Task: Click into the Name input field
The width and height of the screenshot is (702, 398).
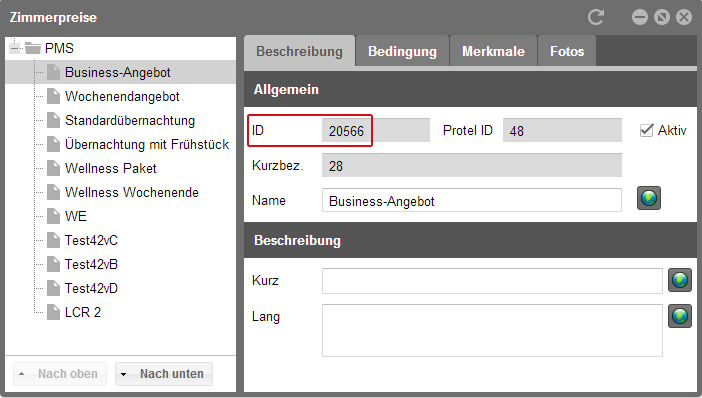Action: pyautogui.click(x=471, y=200)
